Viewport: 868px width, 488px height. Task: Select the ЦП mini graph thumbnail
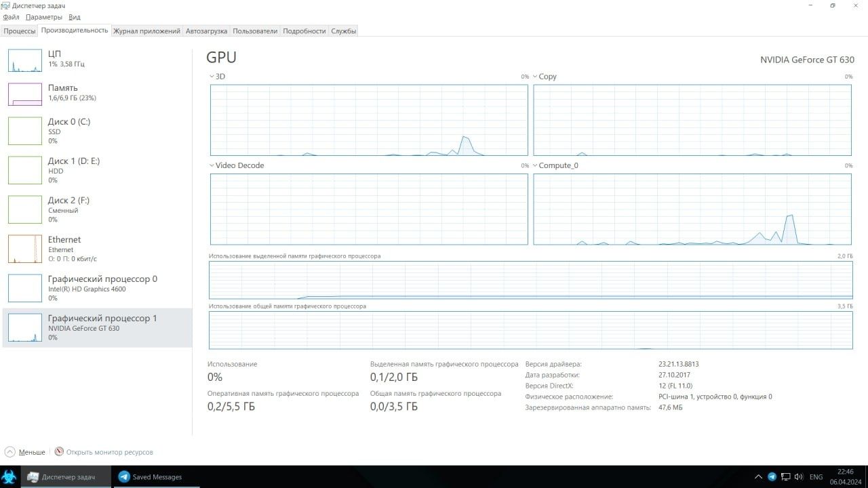tap(25, 60)
